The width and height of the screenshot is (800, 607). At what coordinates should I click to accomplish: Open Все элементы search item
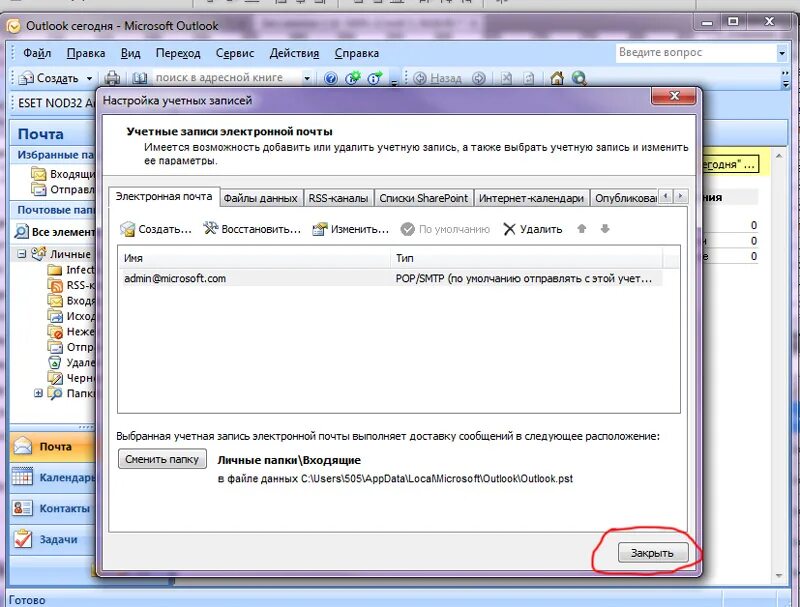[54, 232]
